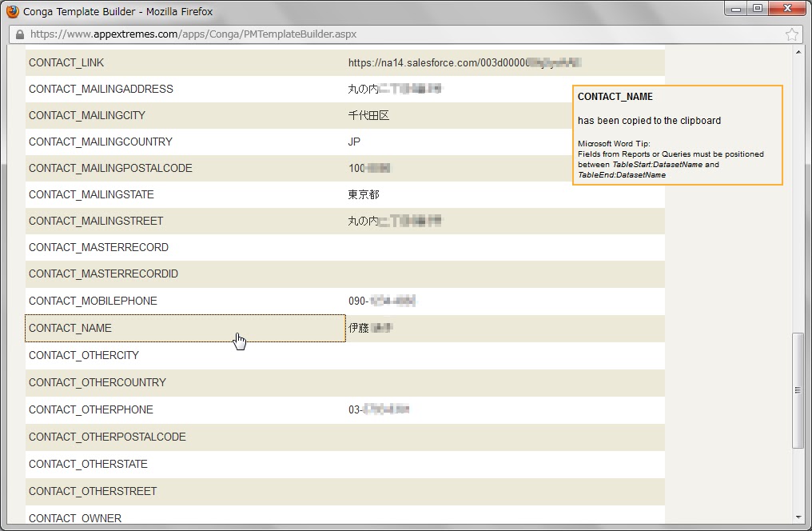Copy the CONTACT_OTHERCITY field name
Viewport: 812px width, 531px height.
point(84,355)
